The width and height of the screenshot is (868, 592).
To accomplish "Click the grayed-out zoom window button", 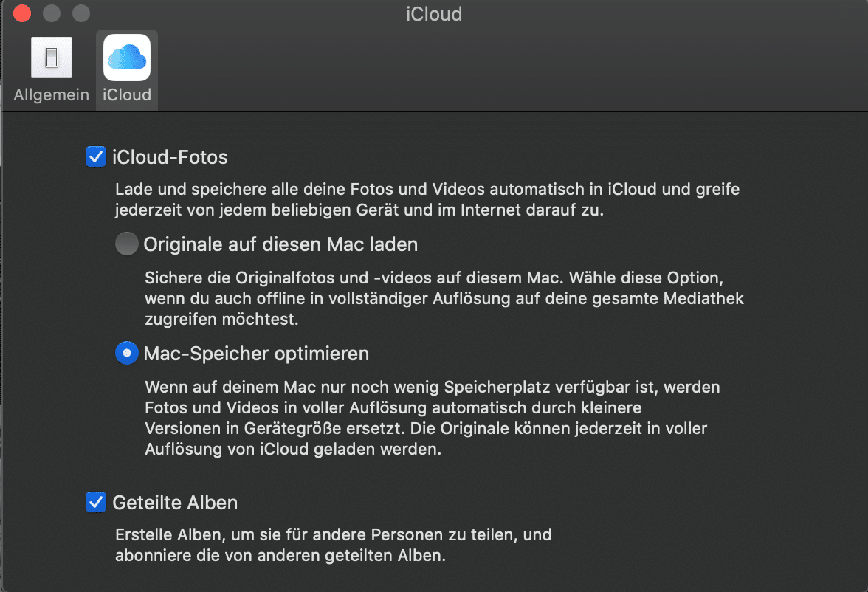I will coord(81,13).
